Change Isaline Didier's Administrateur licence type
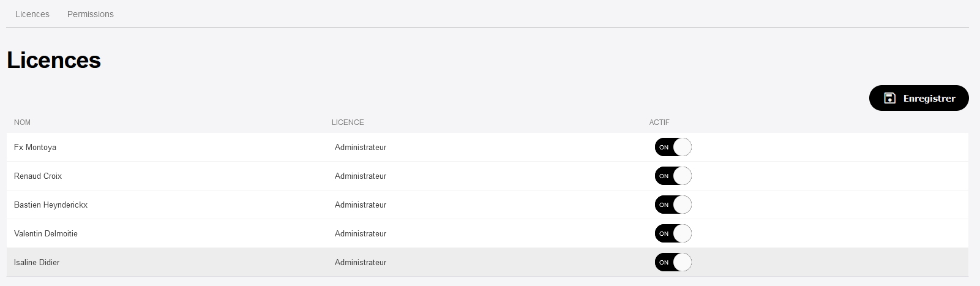The image size is (980, 286). [x=361, y=262]
